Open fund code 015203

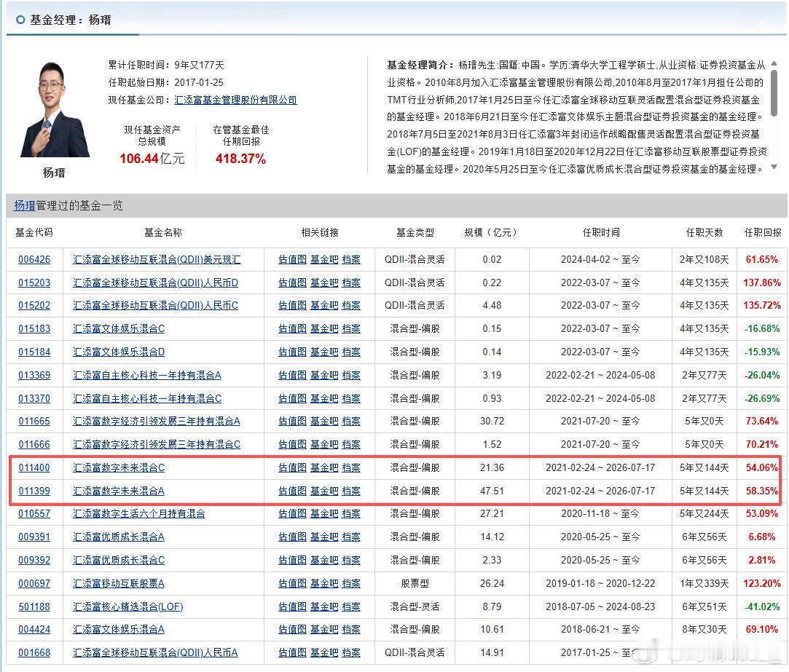click(x=34, y=282)
